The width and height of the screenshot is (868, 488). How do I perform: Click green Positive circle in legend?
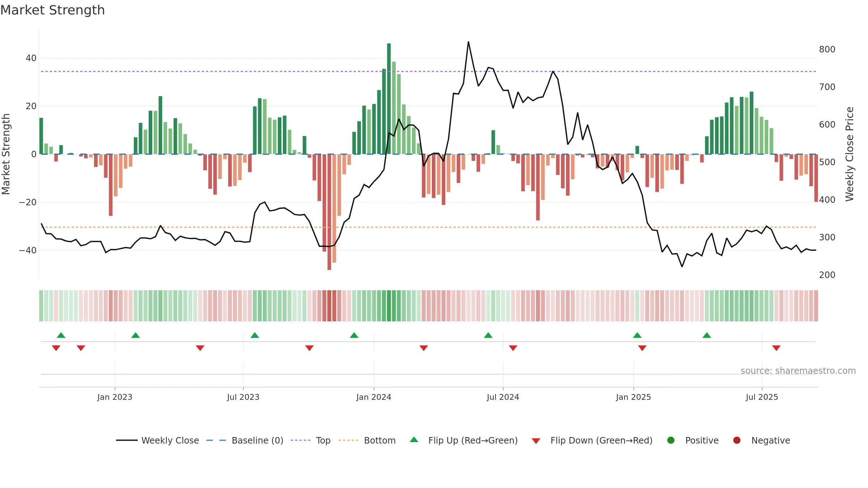pos(671,440)
